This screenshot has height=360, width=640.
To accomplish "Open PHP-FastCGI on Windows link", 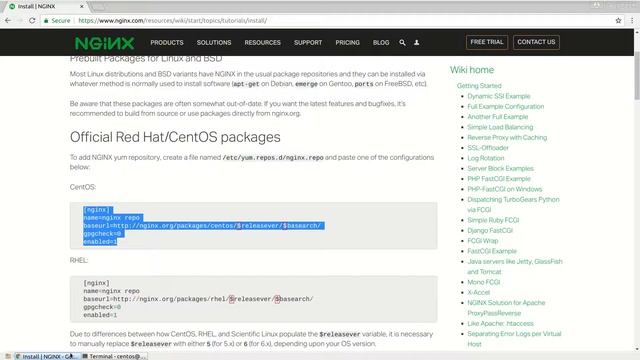I will coord(504,189).
